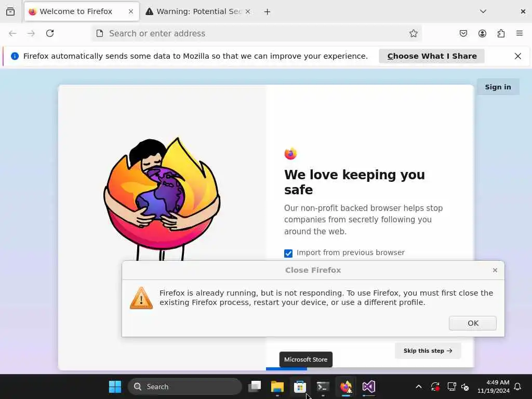The width and height of the screenshot is (532, 399).
Task: Click OK in Close Firefox dialog
Action: (473, 323)
